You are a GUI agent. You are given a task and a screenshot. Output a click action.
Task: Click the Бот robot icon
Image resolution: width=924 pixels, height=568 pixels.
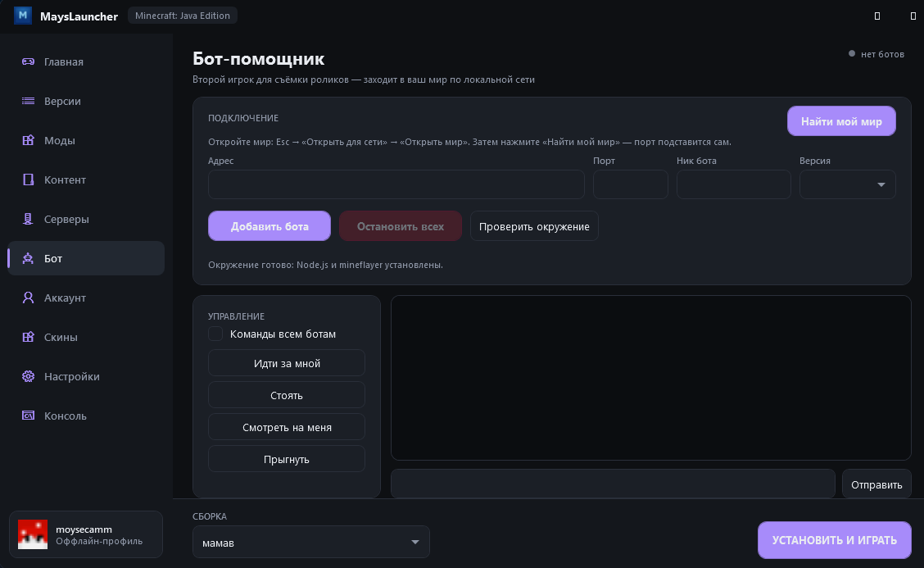(x=28, y=258)
